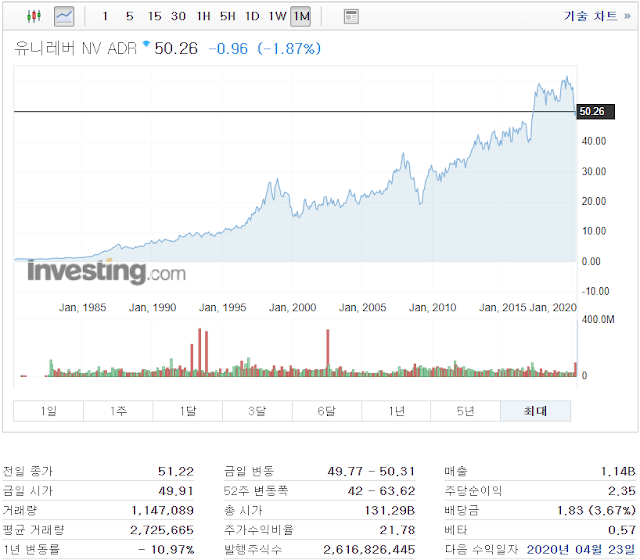
Task: Choose the 1W interval
Action: click(x=277, y=16)
